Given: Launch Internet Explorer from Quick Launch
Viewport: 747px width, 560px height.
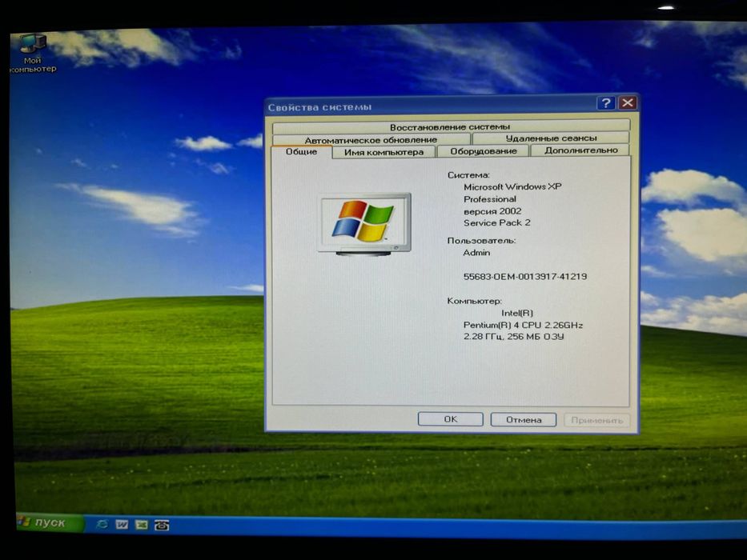Looking at the screenshot, I should click(102, 524).
